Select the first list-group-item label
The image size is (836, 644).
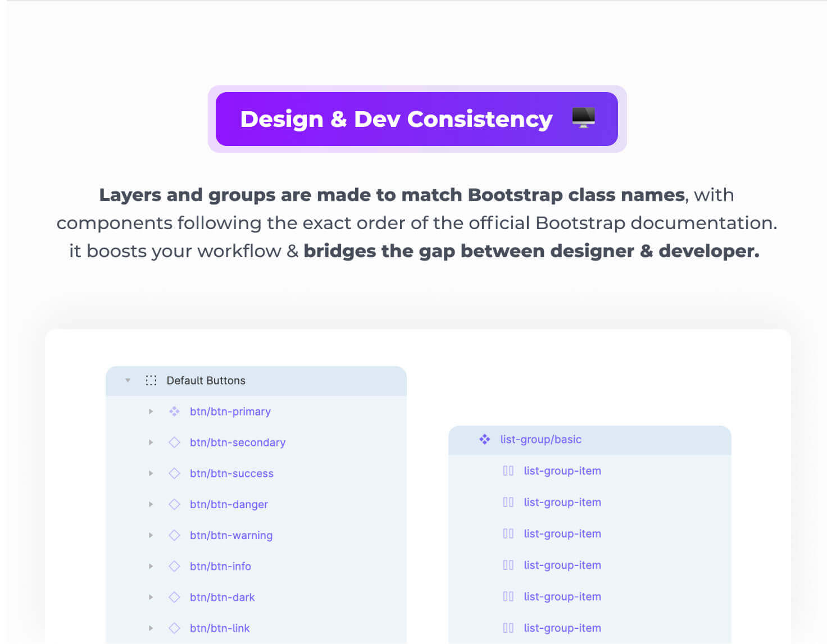562,471
